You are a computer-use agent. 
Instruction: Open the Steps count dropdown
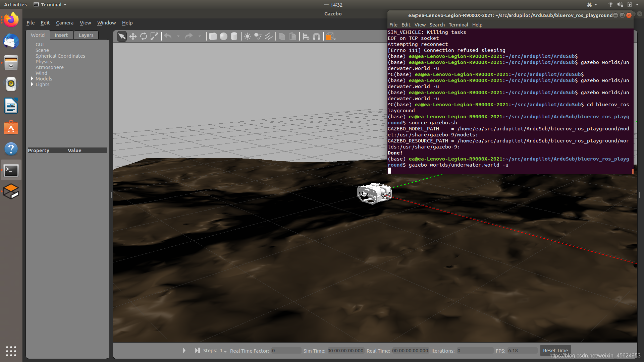[x=225, y=351]
